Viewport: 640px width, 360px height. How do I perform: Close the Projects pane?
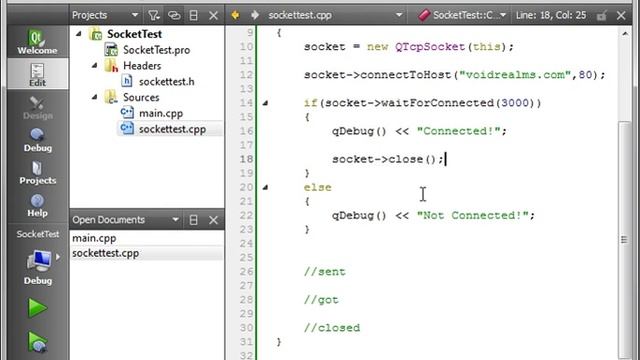[x=213, y=16]
